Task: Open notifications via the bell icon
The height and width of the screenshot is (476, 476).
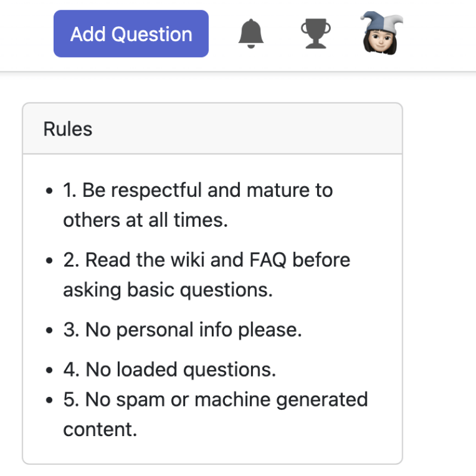Action: 250,34
